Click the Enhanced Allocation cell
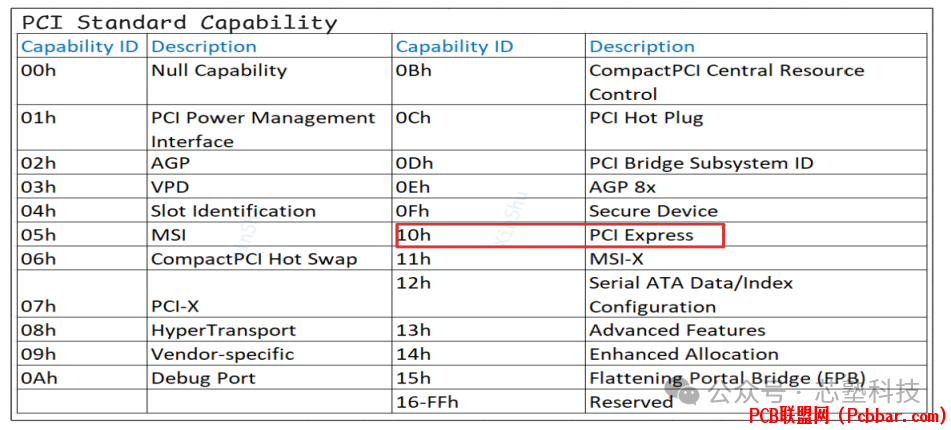Viewport: 951px width, 430px height. [x=684, y=354]
